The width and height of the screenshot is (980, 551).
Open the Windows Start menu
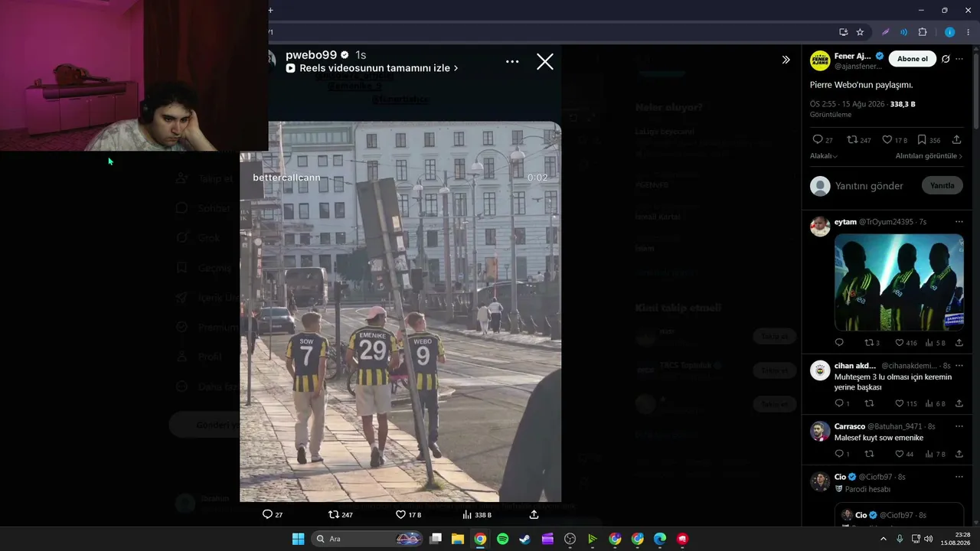298,539
